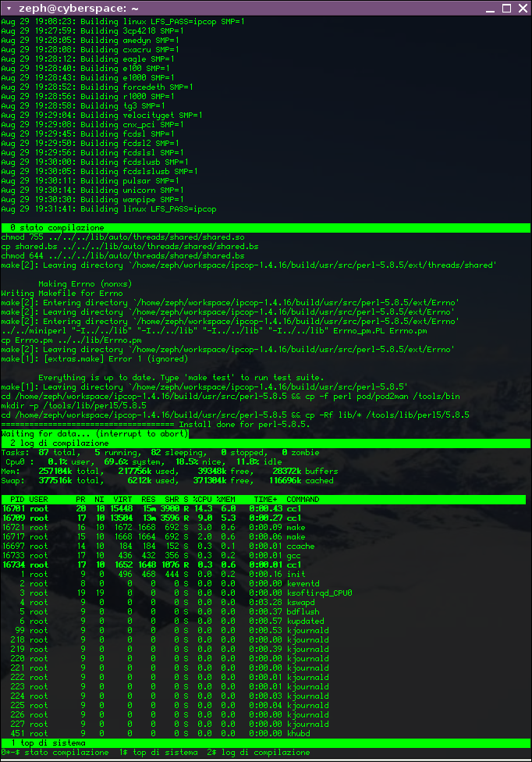Select the ccache process row
The image size is (532, 762).
(x=156, y=546)
